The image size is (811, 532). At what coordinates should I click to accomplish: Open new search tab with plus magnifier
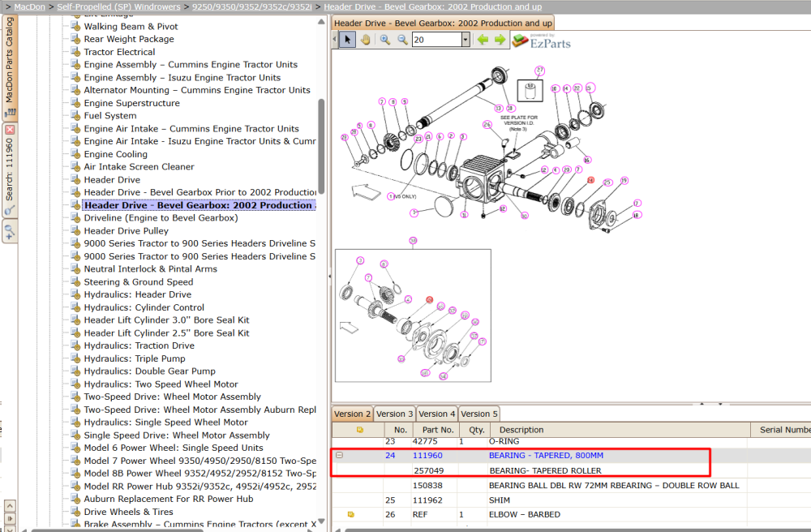point(9,231)
